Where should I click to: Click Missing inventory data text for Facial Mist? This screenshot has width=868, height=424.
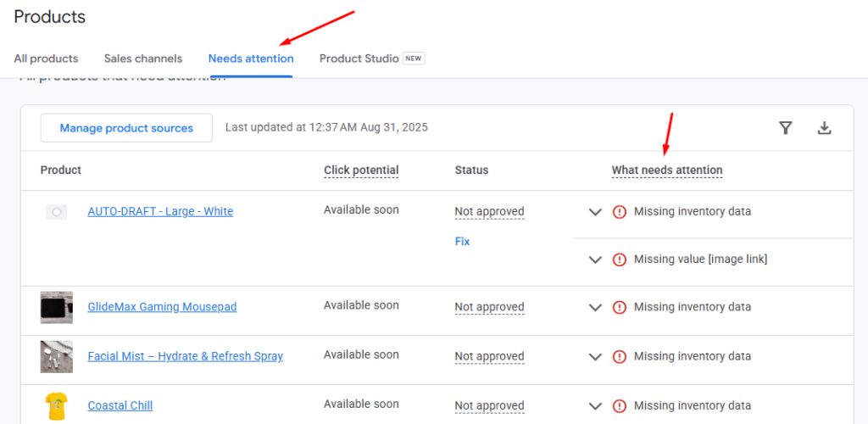pos(693,356)
